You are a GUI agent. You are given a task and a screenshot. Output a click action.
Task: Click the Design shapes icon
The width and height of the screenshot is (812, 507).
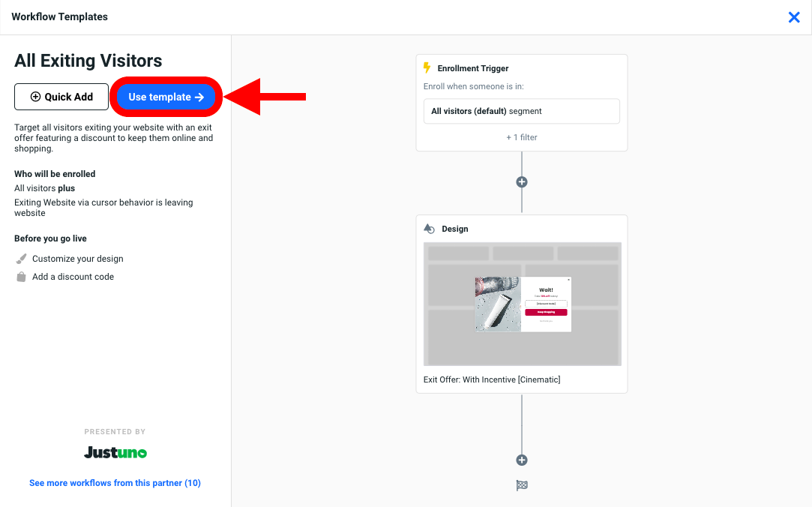click(429, 229)
